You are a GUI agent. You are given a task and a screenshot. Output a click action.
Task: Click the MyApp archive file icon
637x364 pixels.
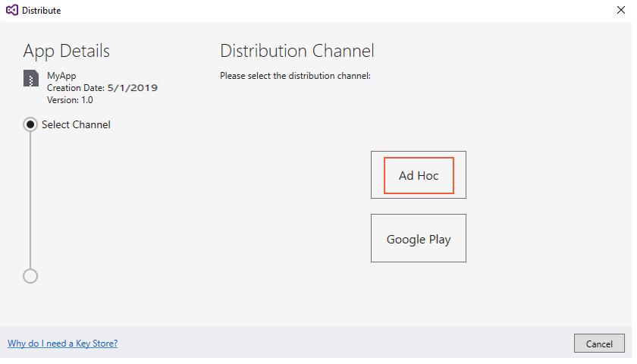(x=31, y=78)
